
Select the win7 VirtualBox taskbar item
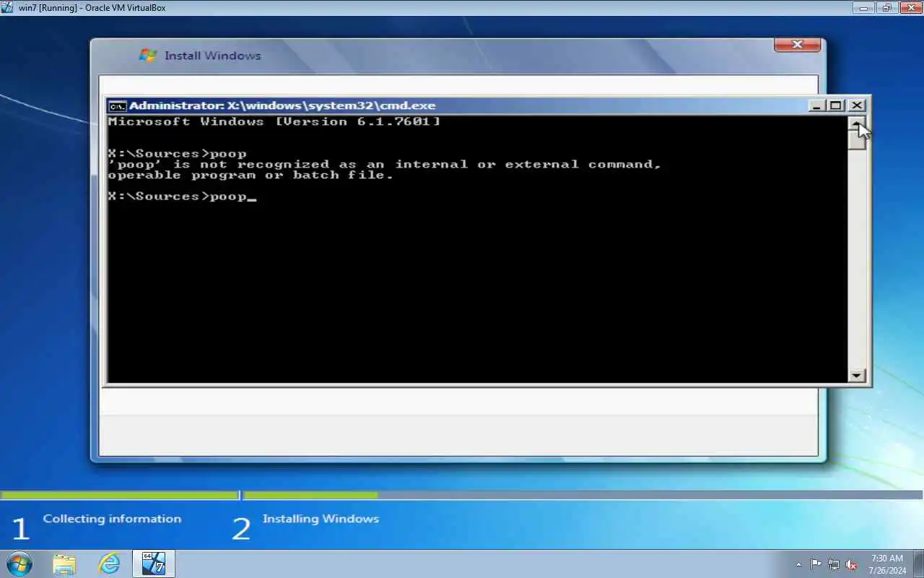click(x=154, y=564)
